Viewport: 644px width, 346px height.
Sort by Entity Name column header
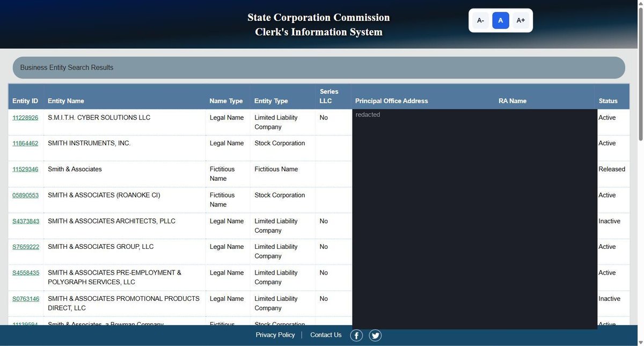pos(66,101)
